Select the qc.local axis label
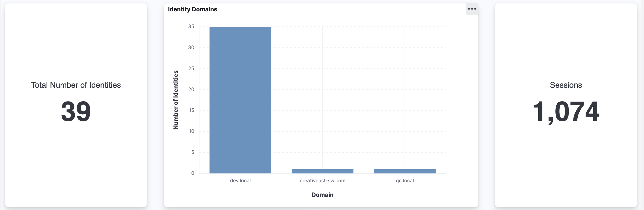This screenshot has width=644, height=210. tap(404, 181)
